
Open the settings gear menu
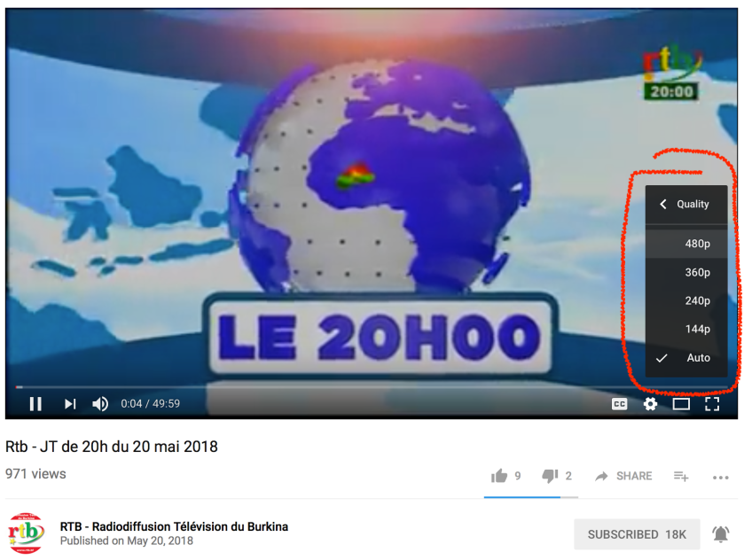[x=650, y=403]
